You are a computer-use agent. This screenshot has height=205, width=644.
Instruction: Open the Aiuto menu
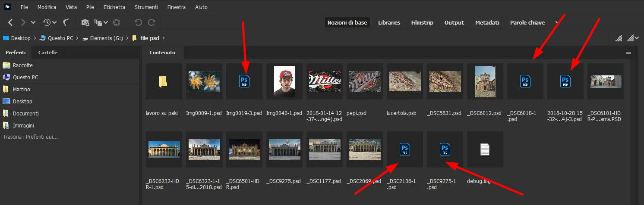[x=201, y=7]
